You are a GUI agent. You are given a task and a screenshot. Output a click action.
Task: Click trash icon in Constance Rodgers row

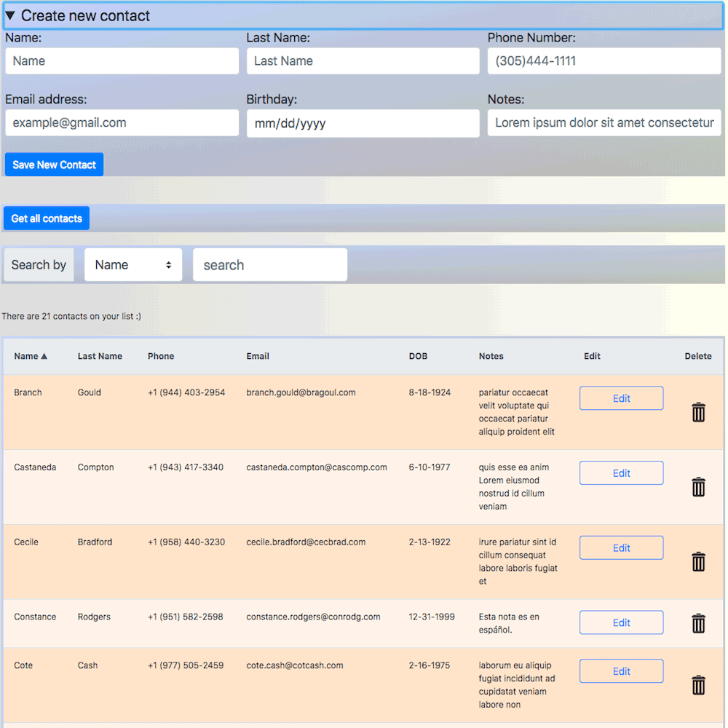(698, 623)
